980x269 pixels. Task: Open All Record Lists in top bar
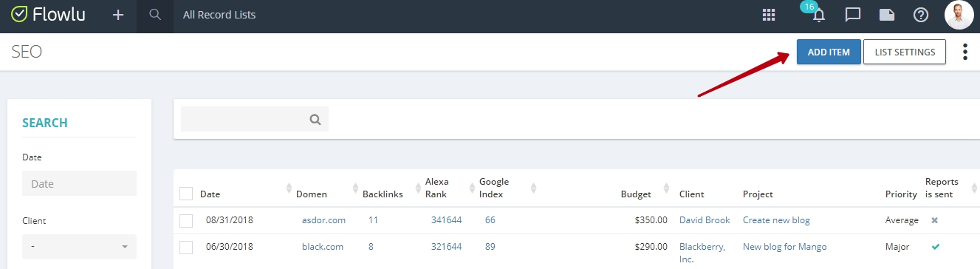219,15
